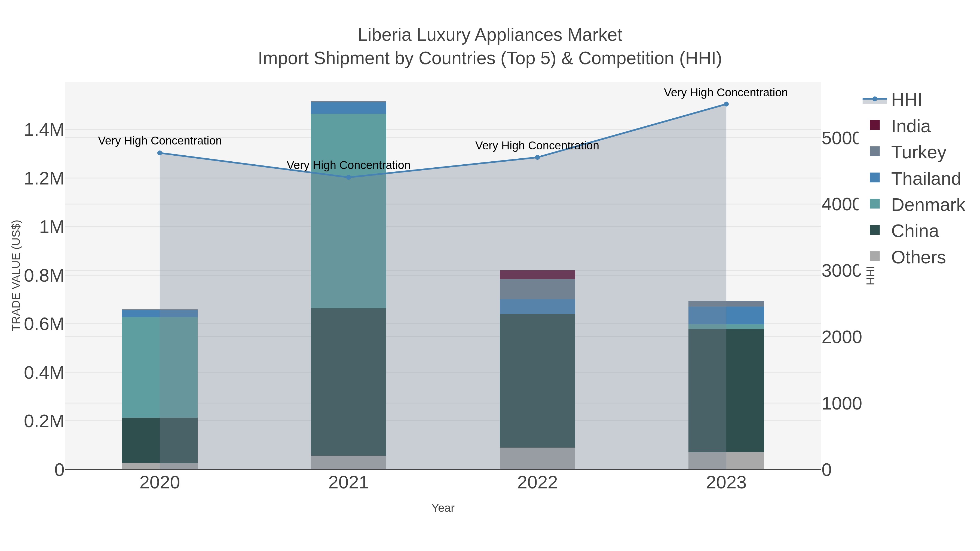The width and height of the screenshot is (980, 551).
Task: Click the 2023 x-axis label
Action: (726, 483)
